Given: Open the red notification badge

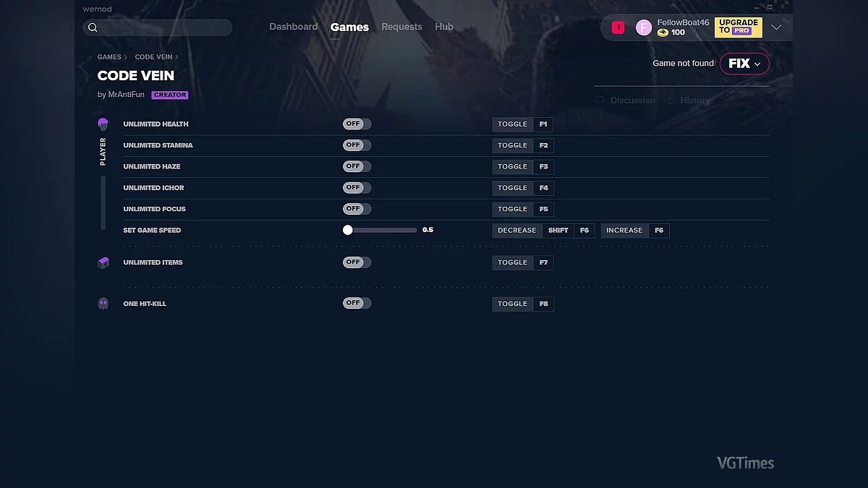Looking at the screenshot, I should point(618,27).
